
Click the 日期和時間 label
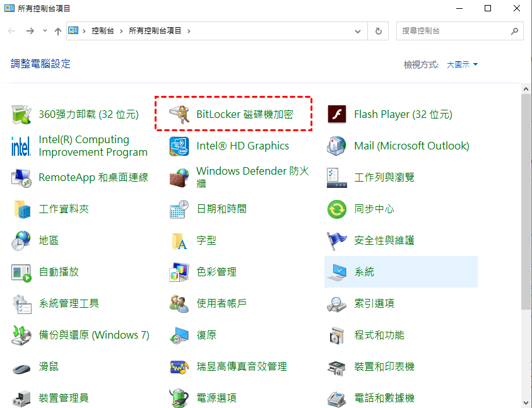(x=222, y=209)
